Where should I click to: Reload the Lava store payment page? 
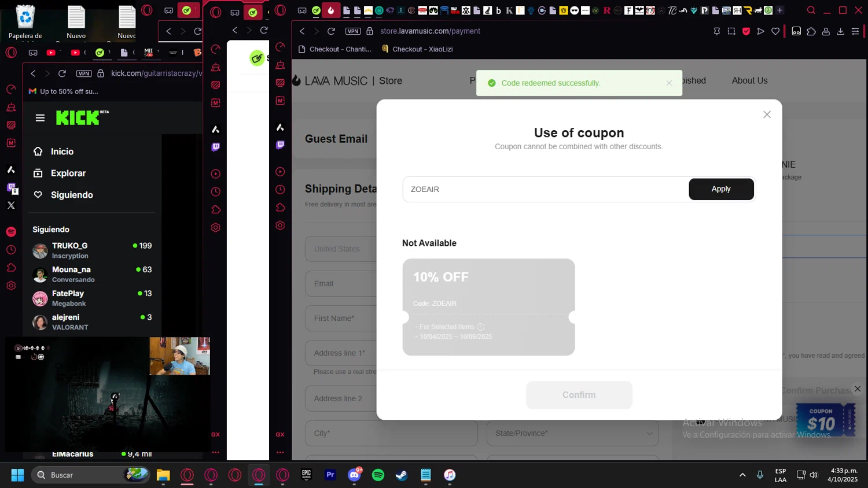(331, 31)
